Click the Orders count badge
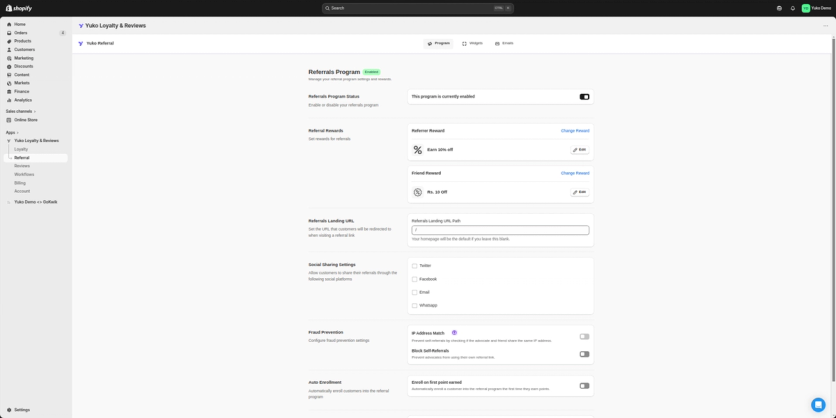836x418 pixels. (x=62, y=33)
